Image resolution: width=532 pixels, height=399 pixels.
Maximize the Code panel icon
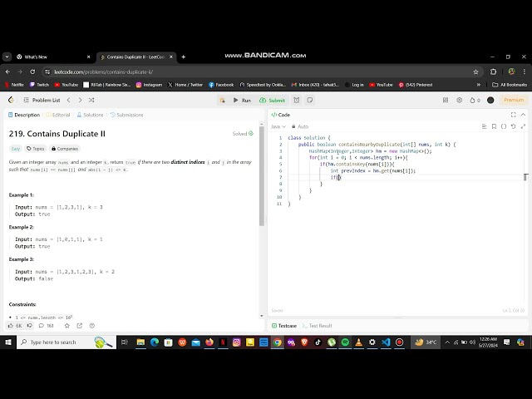514,115
